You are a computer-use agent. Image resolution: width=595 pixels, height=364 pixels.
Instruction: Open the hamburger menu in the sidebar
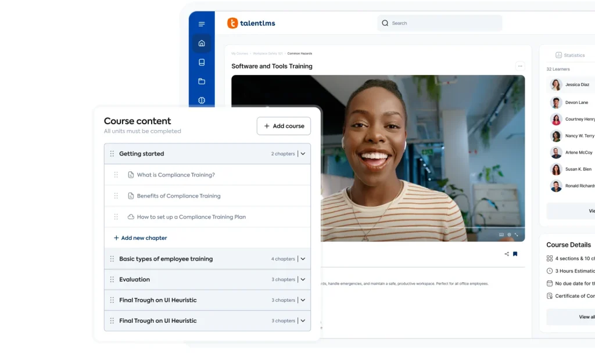click(x=202, y=24)
